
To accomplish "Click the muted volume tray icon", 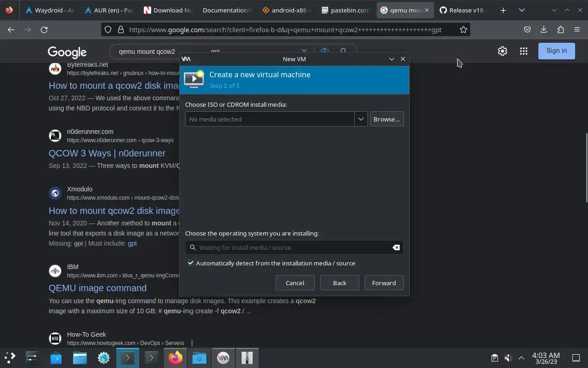I will coord(508,358).
